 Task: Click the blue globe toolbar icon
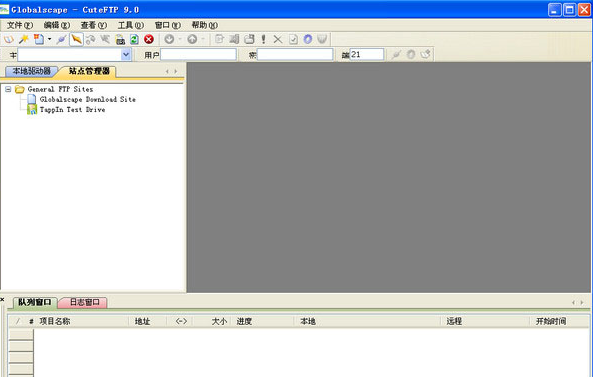[308, 39]
